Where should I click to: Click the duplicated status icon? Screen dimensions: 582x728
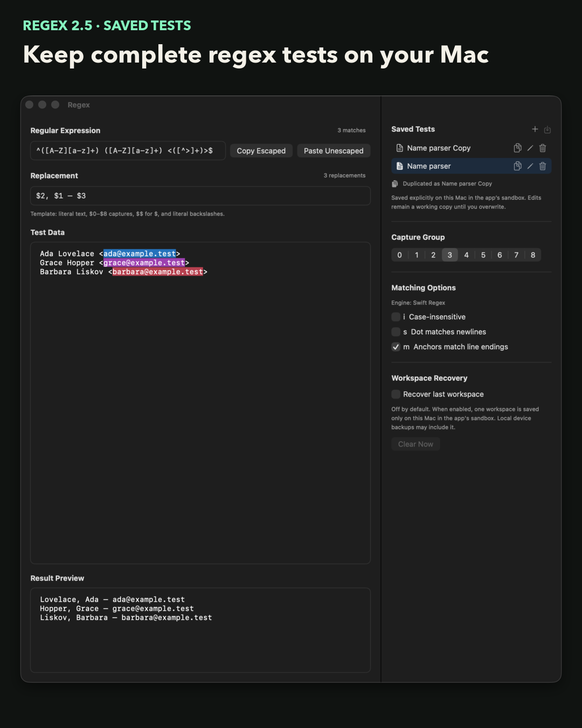pyautogui.click(x=395, y=184)
